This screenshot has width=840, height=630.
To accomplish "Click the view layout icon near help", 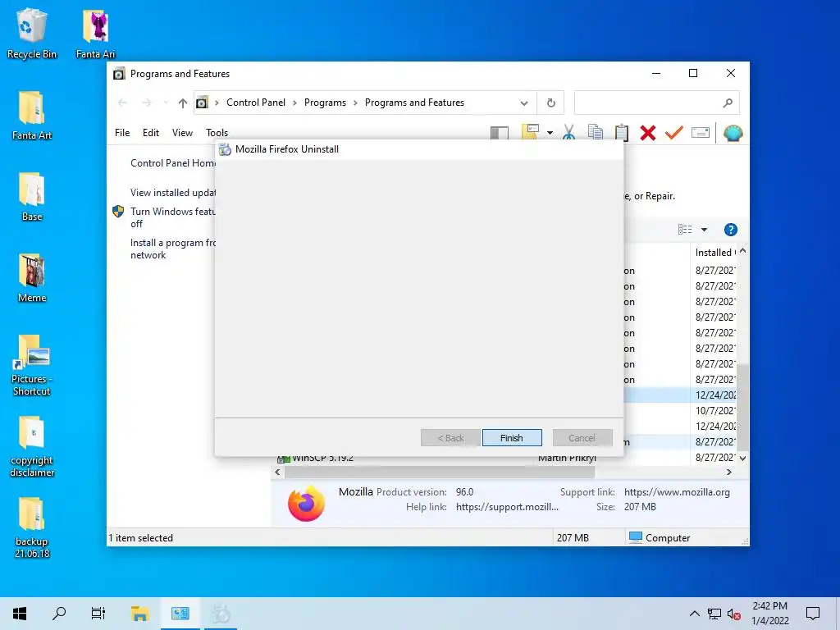I will point(685,230).
